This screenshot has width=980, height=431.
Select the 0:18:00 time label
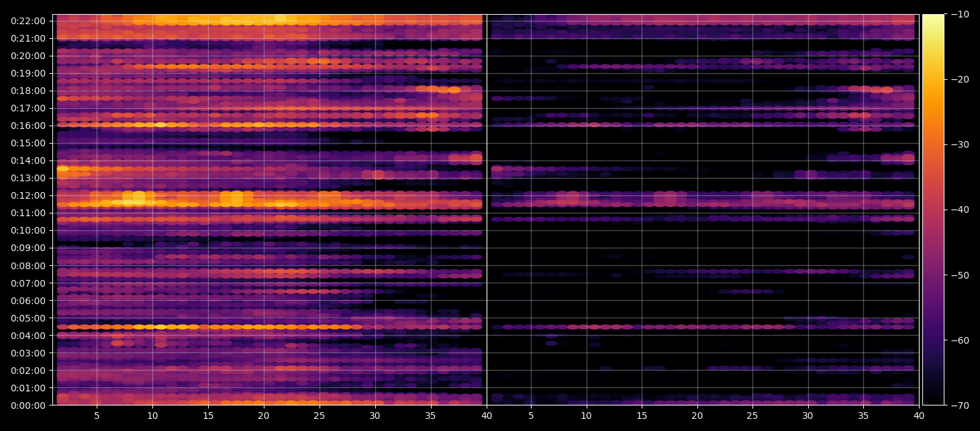tap(28, 91)
